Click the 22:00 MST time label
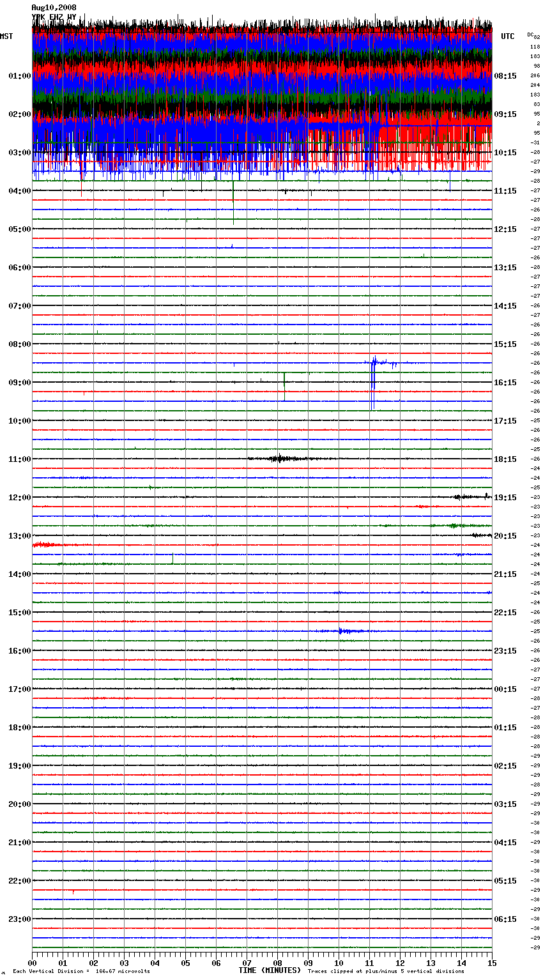The image size is (543, 980). 20,881
